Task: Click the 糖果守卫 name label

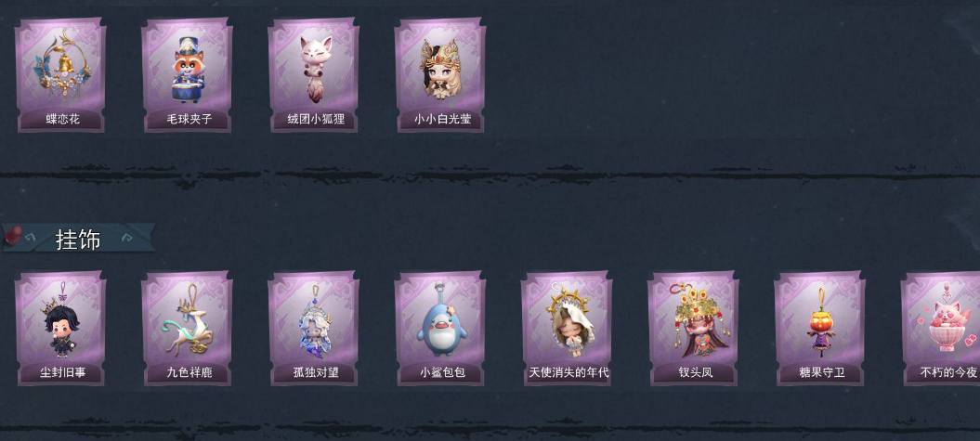Action: tap(822, 372)
